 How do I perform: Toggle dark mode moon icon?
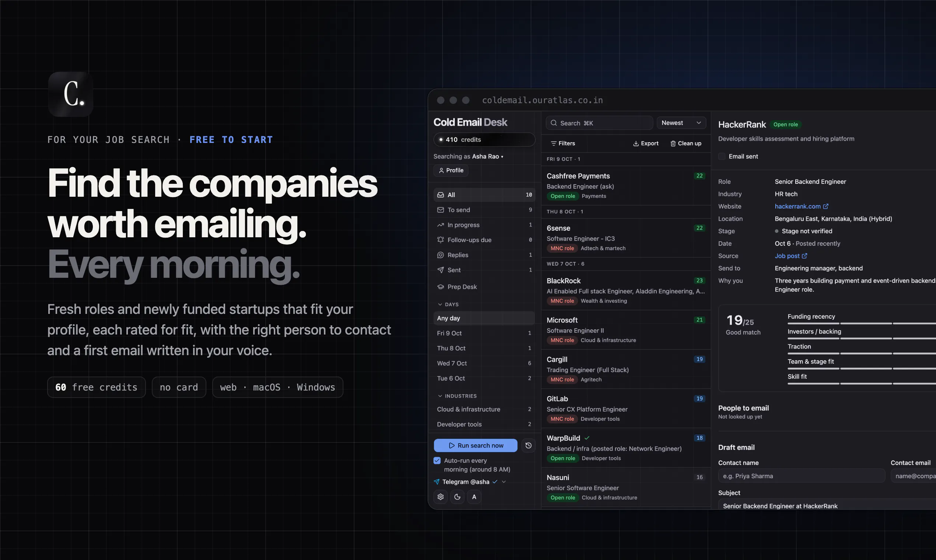457,497
